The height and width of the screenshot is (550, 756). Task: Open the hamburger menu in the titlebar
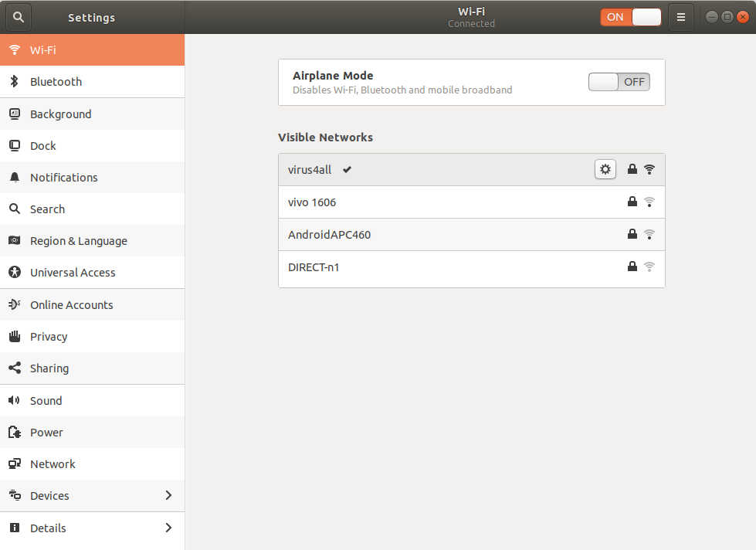[x=680, y=16]
